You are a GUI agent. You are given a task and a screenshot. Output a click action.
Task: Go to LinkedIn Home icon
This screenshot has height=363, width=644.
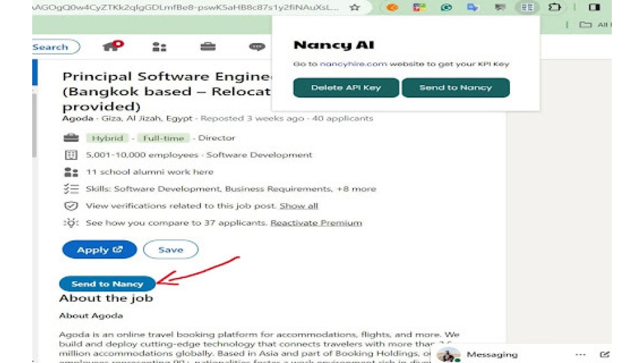(112, 46)
